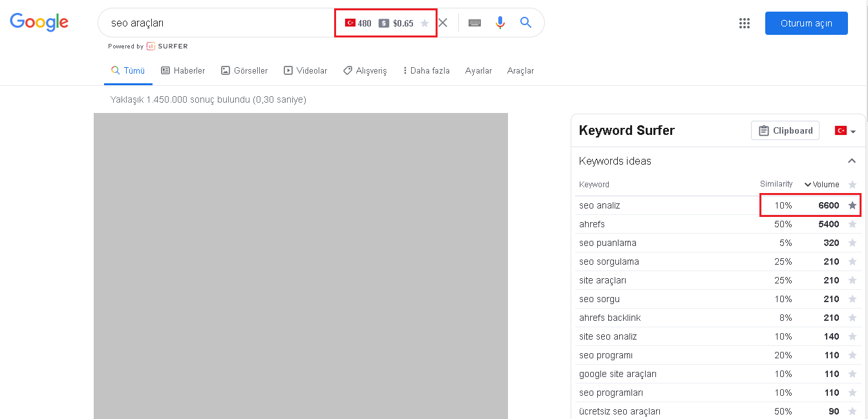
Task: Star the 'seo puanlama' keyword row
Action: 852,243
